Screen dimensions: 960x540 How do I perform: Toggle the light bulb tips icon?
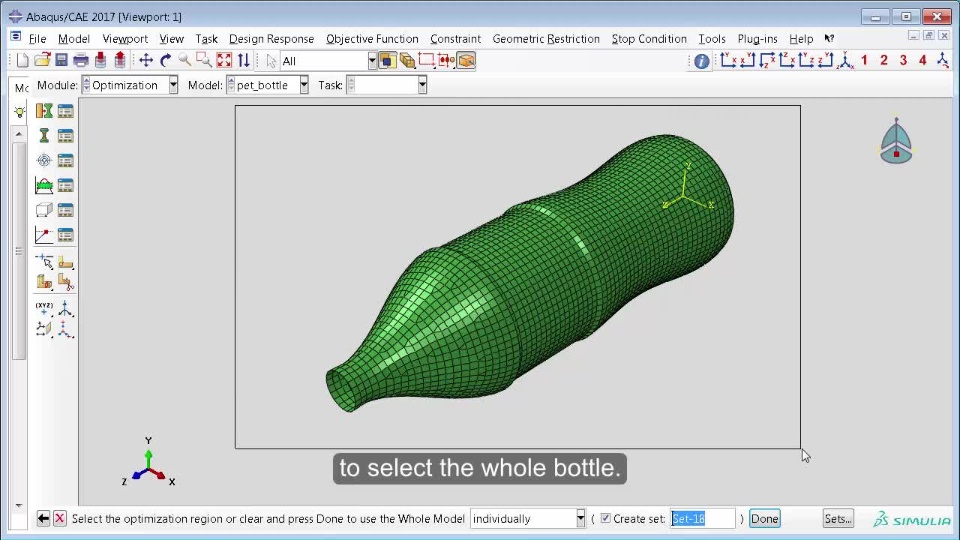[x=20, y=111]
